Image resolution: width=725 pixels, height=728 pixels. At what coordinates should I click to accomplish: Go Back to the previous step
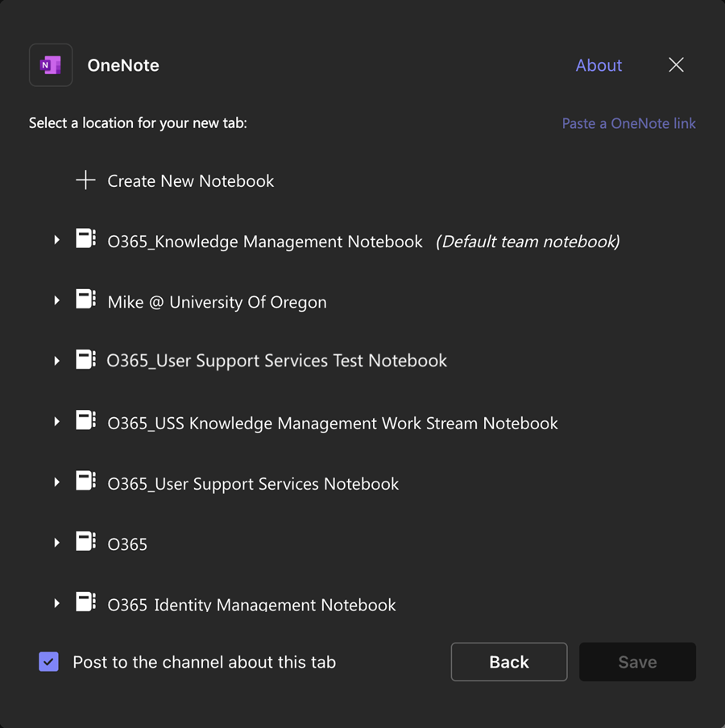[509, 662]
